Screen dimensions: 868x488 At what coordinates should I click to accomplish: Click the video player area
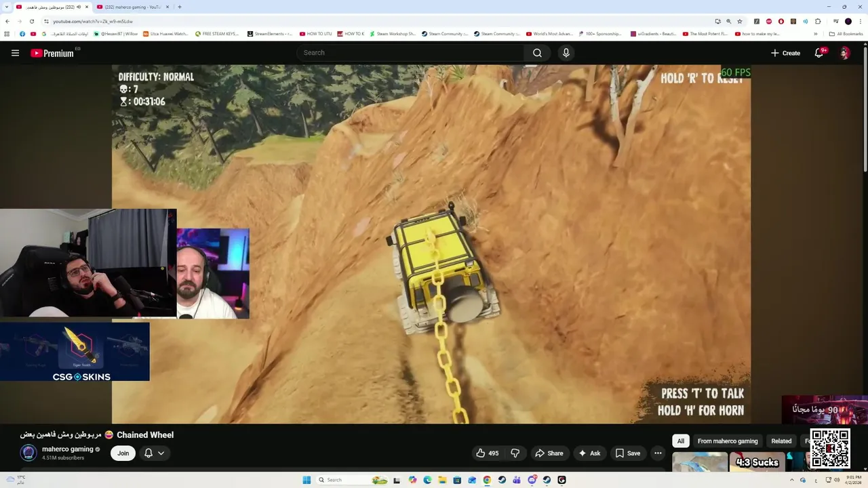[431, 244]
